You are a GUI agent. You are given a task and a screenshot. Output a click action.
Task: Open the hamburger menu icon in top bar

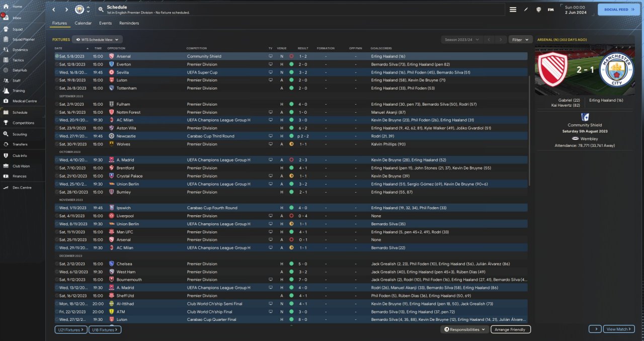[x=513, y=10]
